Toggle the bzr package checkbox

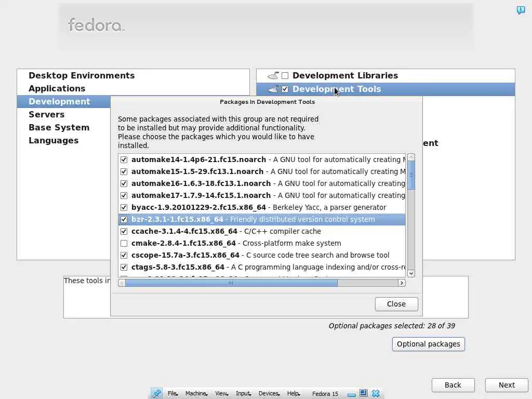click(x=124, y=220)
